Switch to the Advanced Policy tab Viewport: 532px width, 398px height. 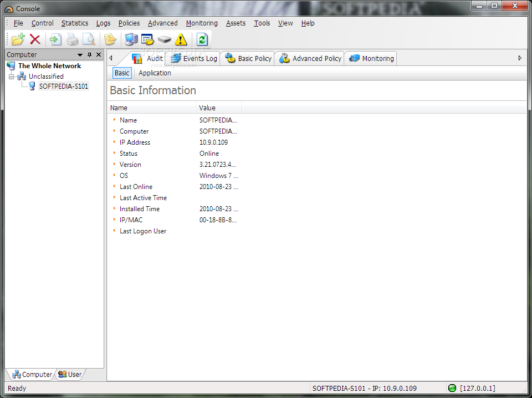coord(311,58)
